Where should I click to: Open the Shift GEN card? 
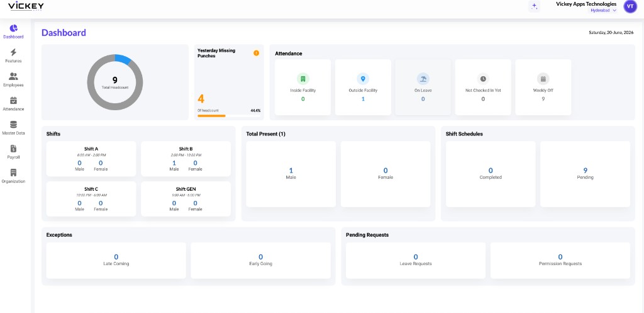pos(186,199)
